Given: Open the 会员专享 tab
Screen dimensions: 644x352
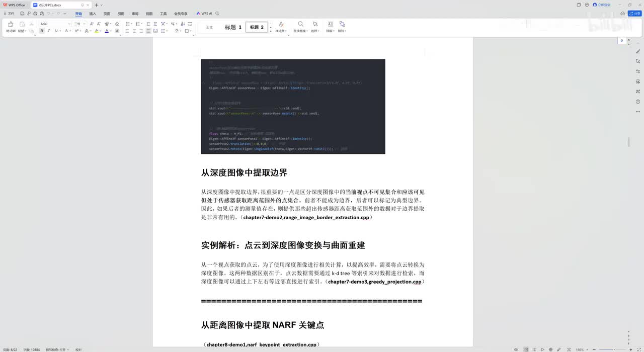Looking at the screenshot, I should pos(181,14).
